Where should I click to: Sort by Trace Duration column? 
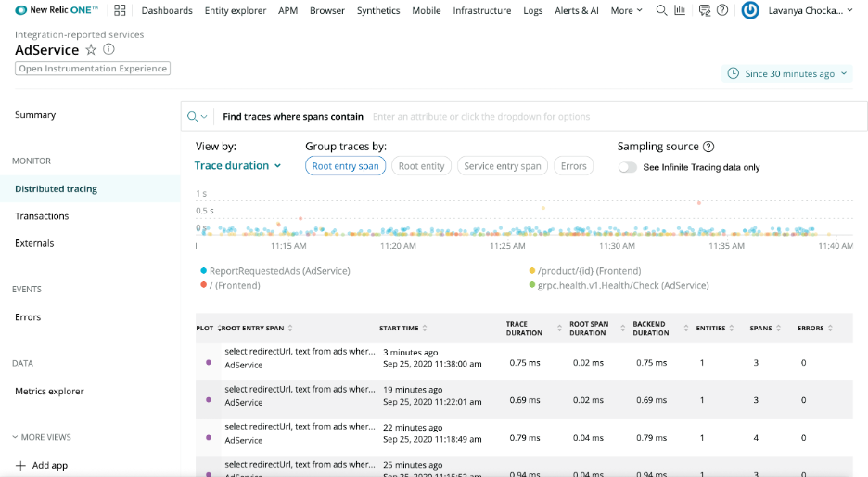tap(559, 328)
